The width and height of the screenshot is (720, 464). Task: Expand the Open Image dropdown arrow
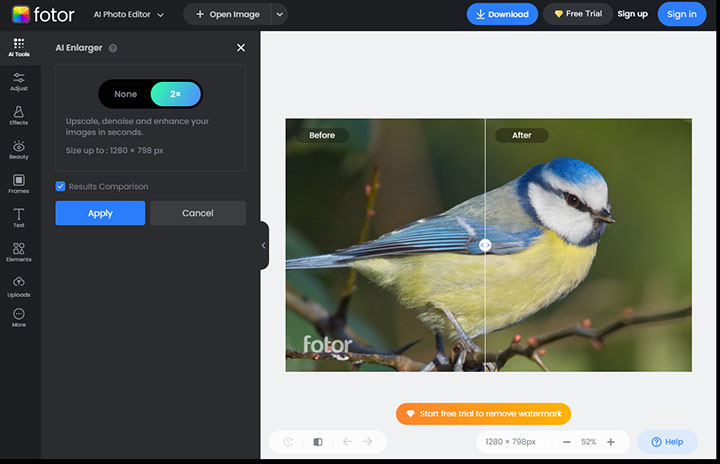(280, 15)
